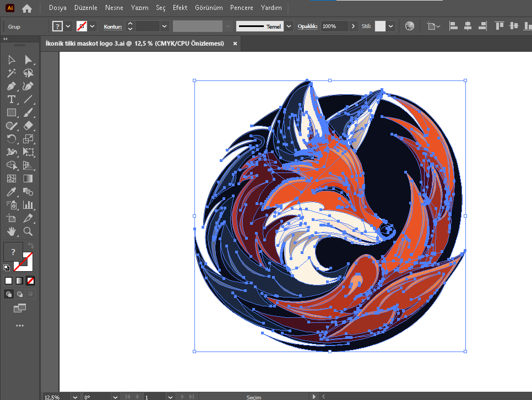Open the zoom level dropdown

[75, 397]
